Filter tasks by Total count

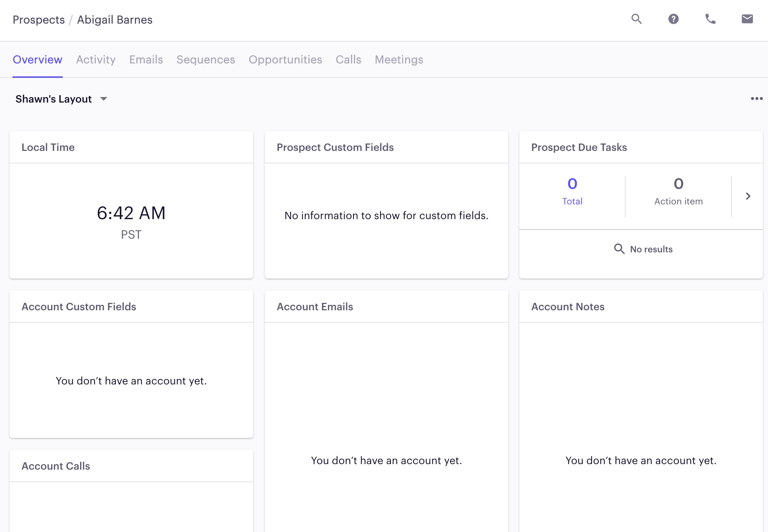(x=572, y=191)
